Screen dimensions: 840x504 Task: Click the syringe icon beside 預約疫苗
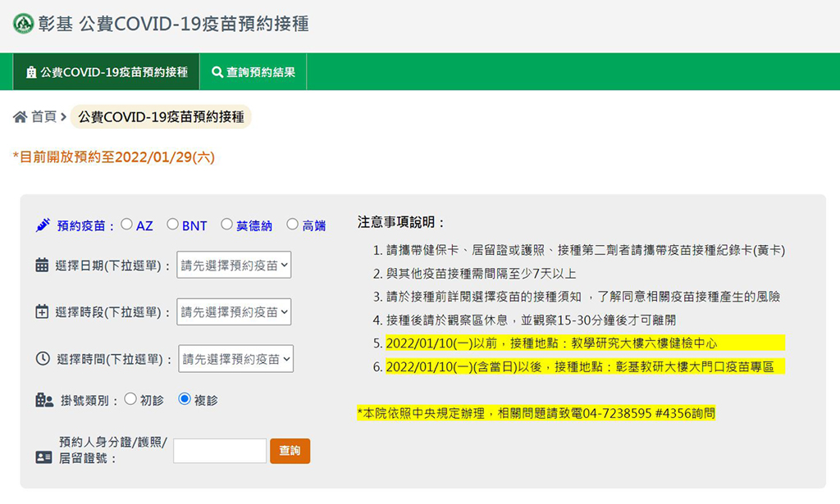(43, 225)
